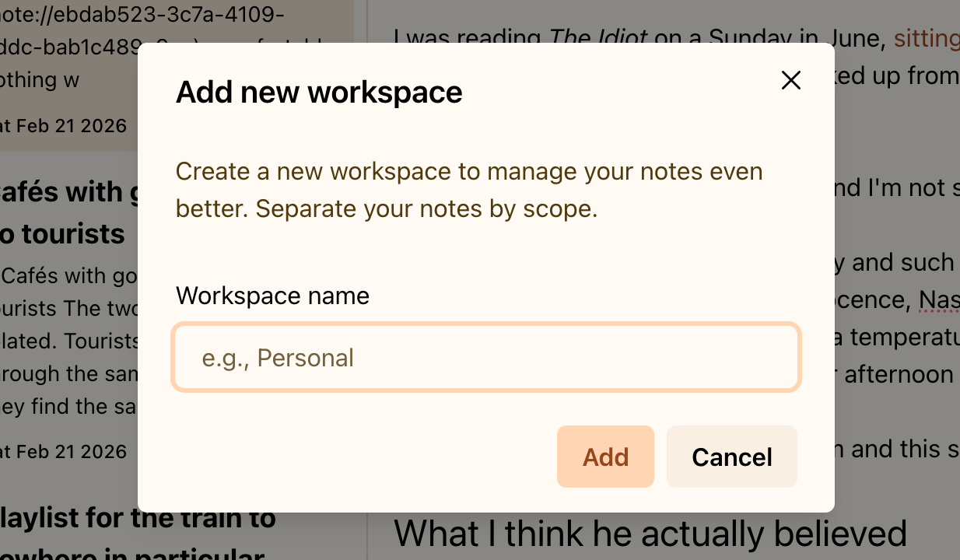Click the dialog's workspace description text
The width and height of the screenshot is (960, 560).
(x=468, y=191)
